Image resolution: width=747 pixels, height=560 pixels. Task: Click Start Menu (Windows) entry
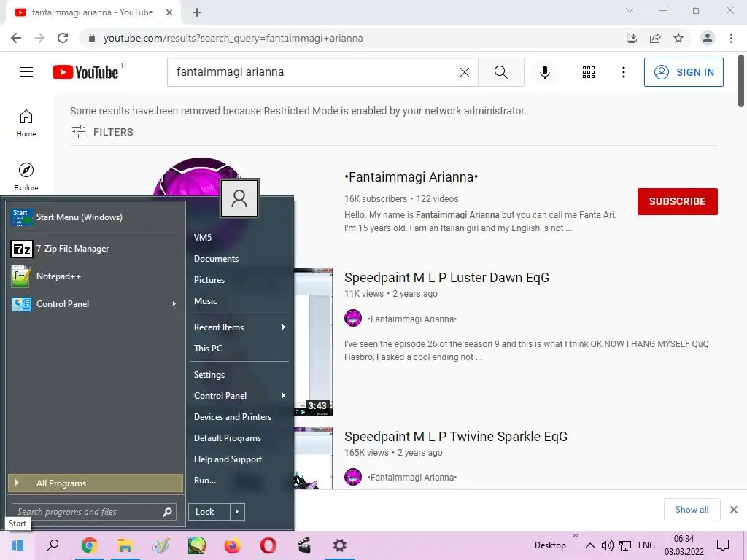point(94,217)
